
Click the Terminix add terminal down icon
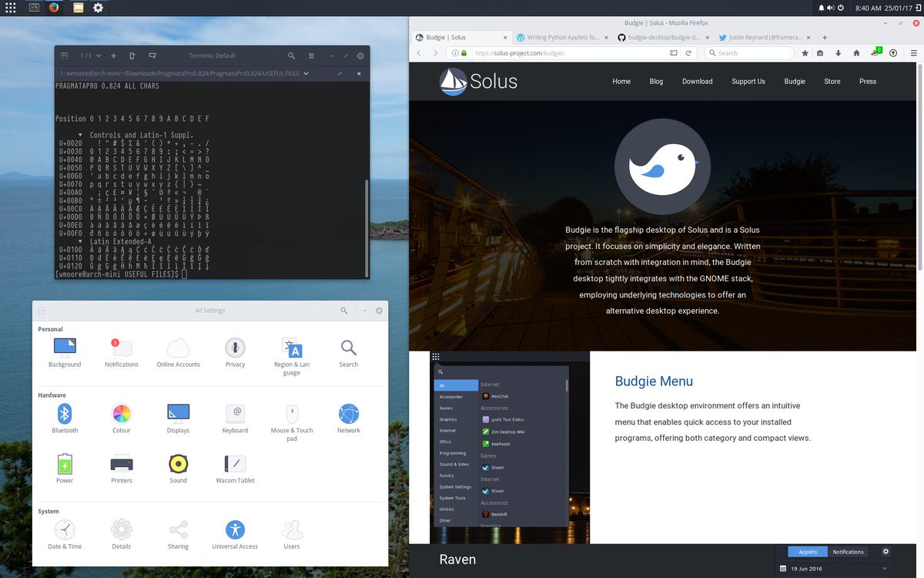pyautogui.click(x=152, y=55)
